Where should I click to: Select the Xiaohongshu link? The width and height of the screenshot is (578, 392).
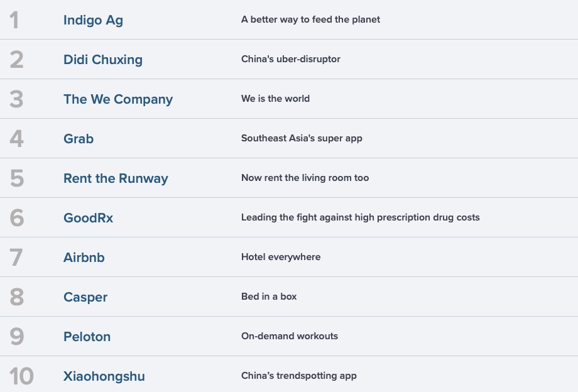(104, 376)
